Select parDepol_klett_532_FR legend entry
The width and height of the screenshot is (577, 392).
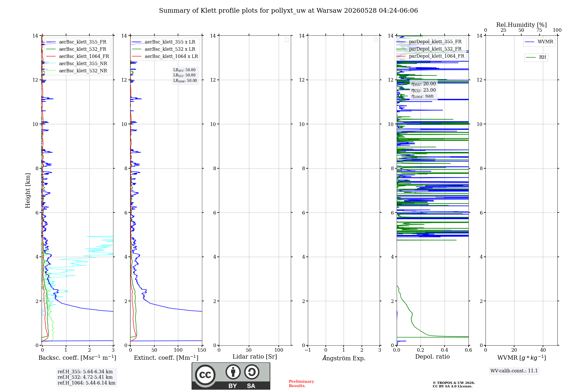tap(429, 49)
